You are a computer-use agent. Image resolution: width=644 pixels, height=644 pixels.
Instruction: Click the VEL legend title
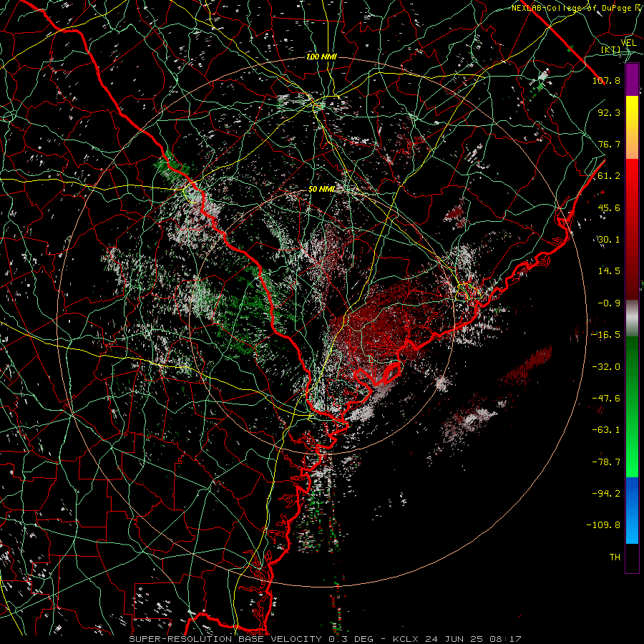point(629,42)
